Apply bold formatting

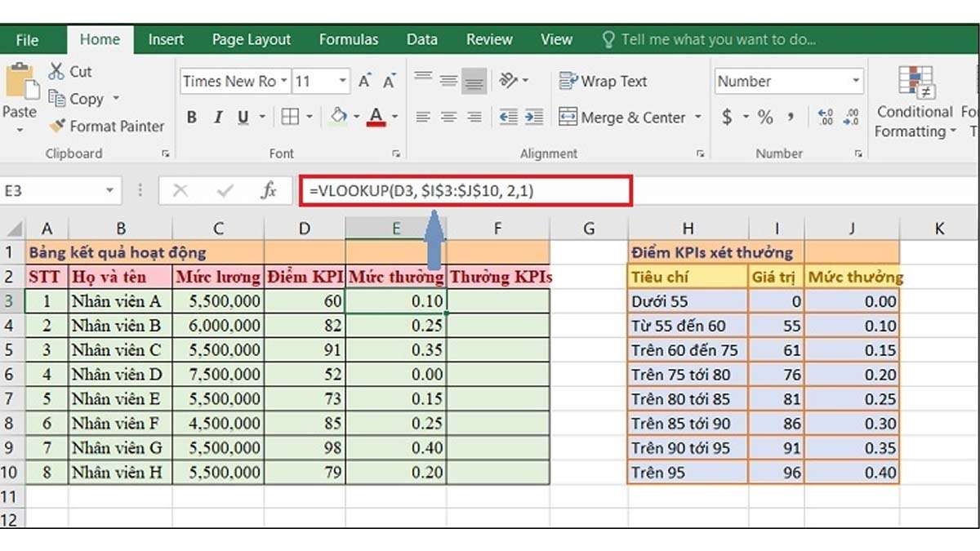(191, 117)
